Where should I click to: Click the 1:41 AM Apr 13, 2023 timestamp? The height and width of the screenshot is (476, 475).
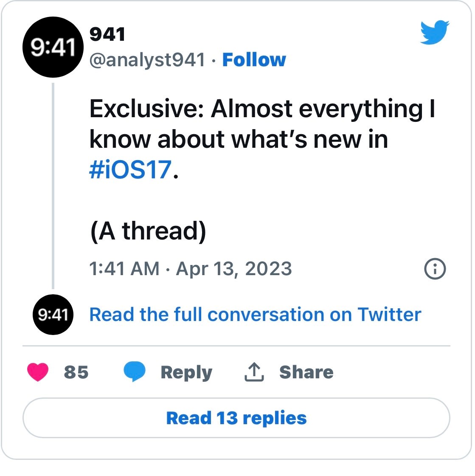tap(190, 269)
